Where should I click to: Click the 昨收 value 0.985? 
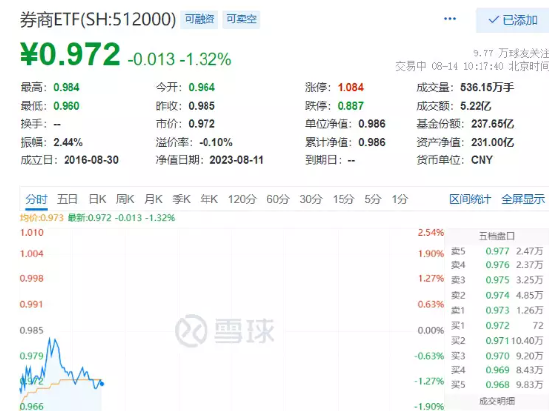coord(202,106)
